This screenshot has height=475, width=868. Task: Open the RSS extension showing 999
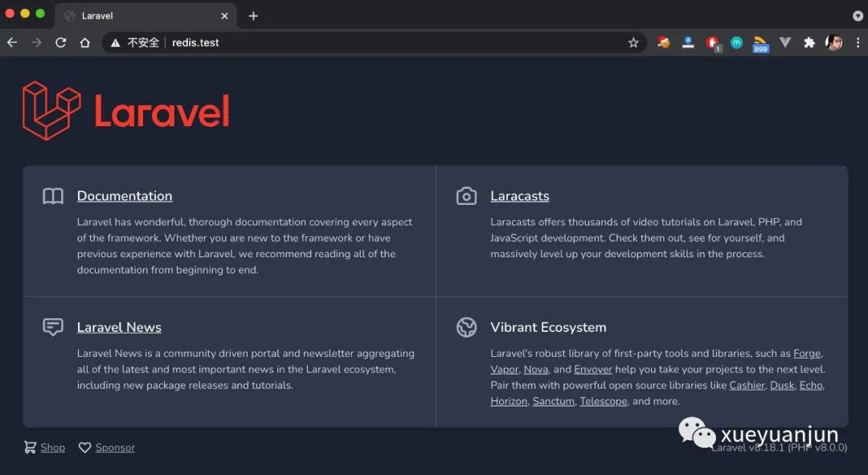coord(760,43)
